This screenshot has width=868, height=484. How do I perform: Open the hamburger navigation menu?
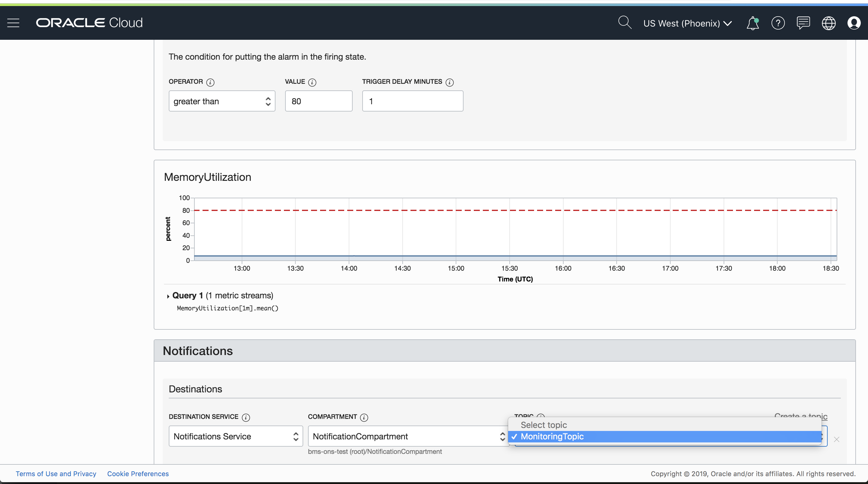click(13, 23)
